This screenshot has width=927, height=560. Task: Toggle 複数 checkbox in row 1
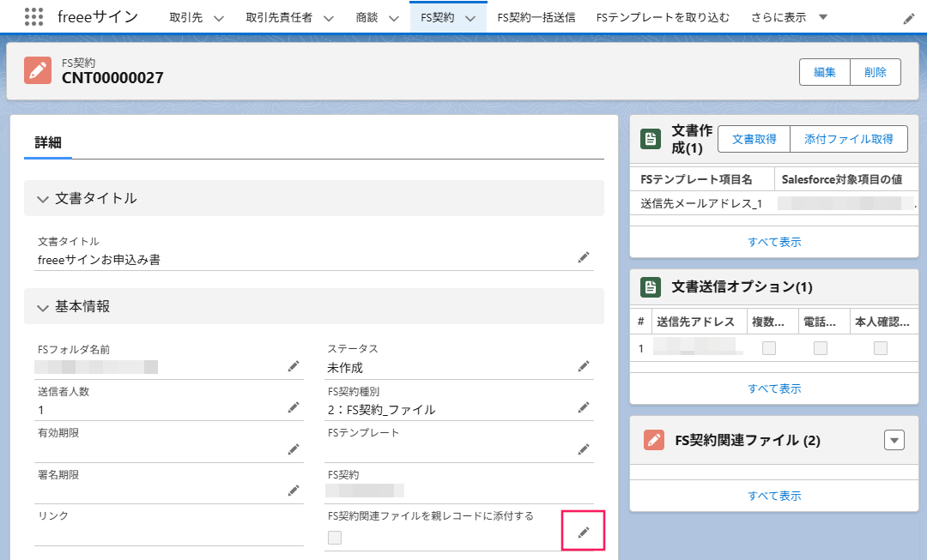[x=768, y=348]
